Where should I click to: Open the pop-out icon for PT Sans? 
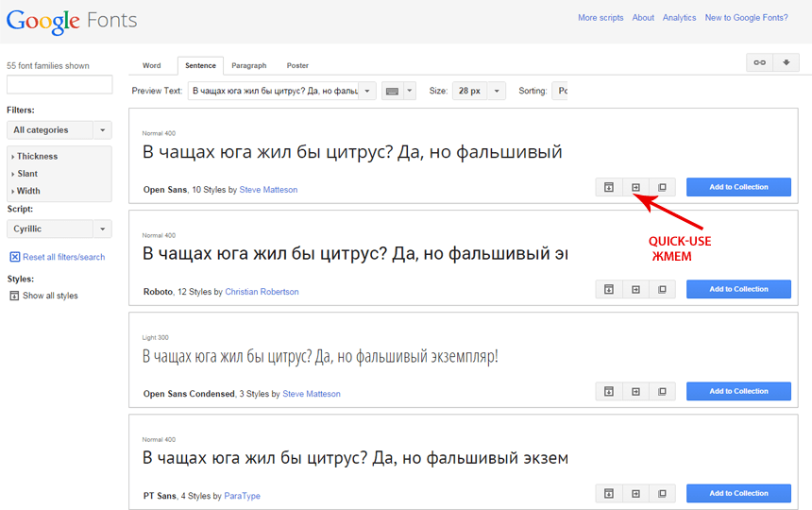coord(662,493)
